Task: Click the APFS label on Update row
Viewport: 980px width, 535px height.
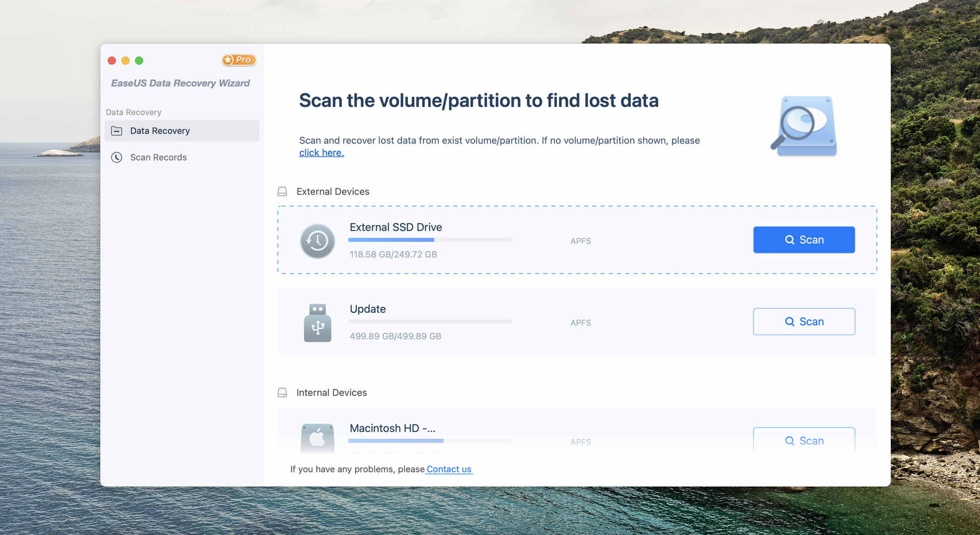Action: point(581,323)
